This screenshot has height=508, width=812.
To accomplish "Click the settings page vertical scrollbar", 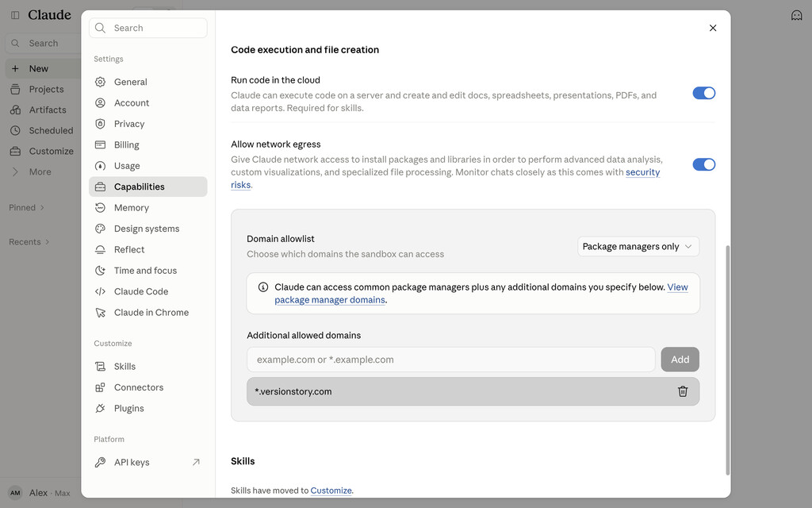I will click(x=727, y=360).
